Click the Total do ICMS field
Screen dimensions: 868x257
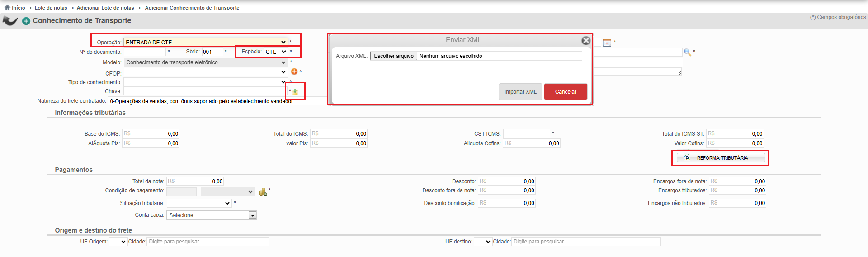click(x=339, y=134)
